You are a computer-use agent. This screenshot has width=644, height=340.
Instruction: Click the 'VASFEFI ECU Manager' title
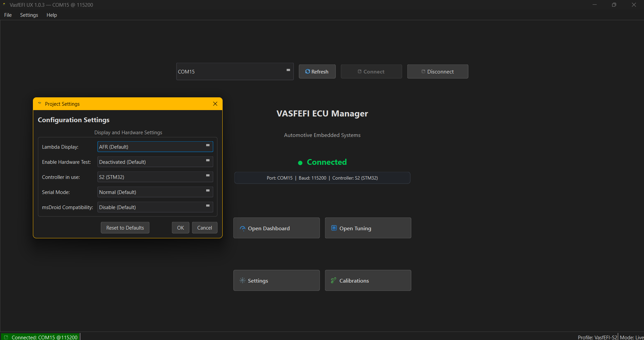pyautogui.click(x=322, y=113)
